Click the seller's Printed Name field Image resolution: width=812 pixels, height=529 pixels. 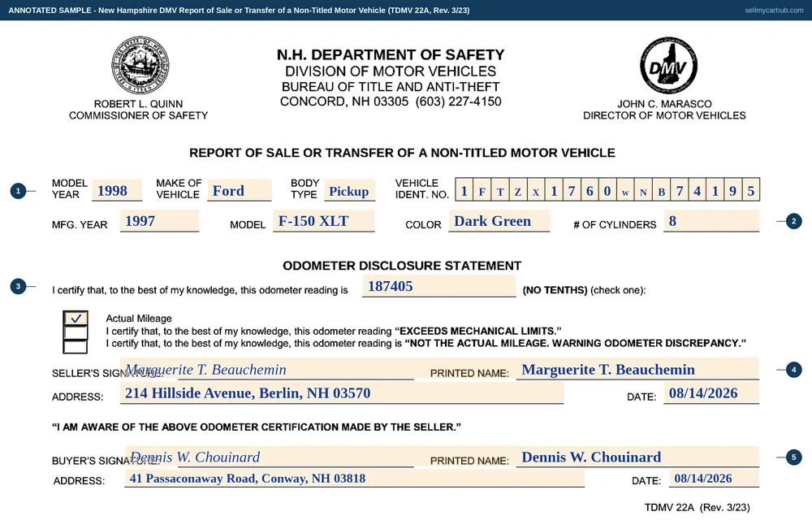click(637, 369)
